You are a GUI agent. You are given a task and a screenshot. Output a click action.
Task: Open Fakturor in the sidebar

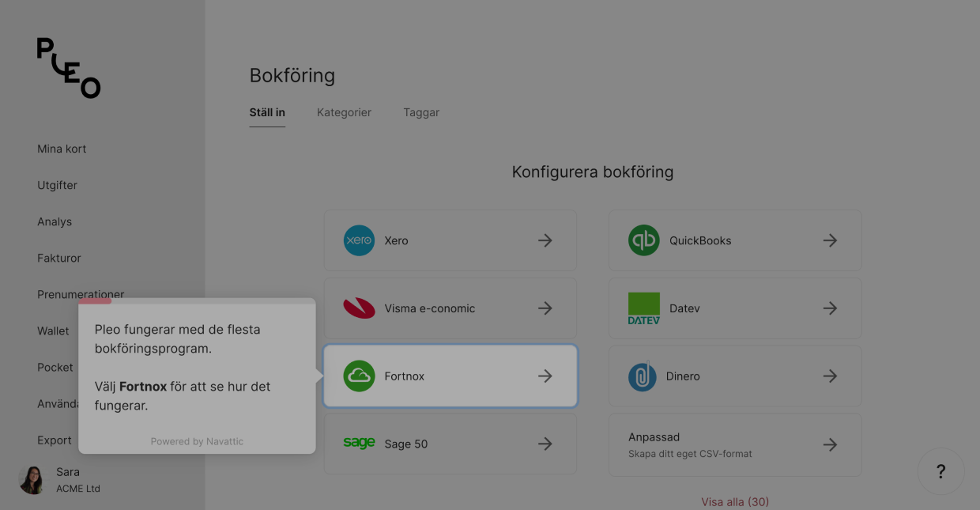click(59, 258)
